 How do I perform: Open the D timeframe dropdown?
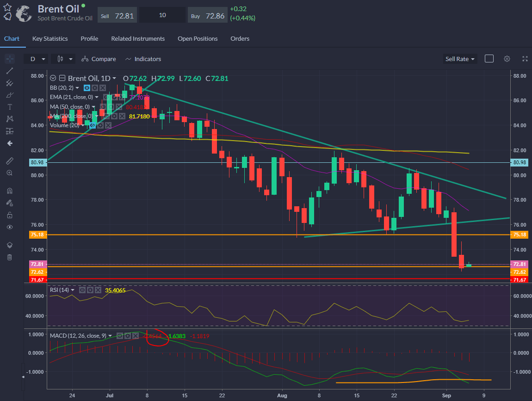[36, 59]
